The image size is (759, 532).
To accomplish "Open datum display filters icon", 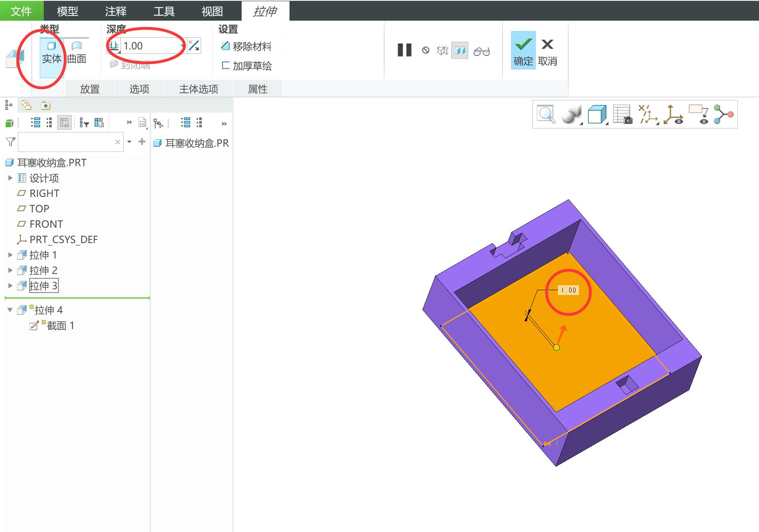I will (x=648, y=114).
